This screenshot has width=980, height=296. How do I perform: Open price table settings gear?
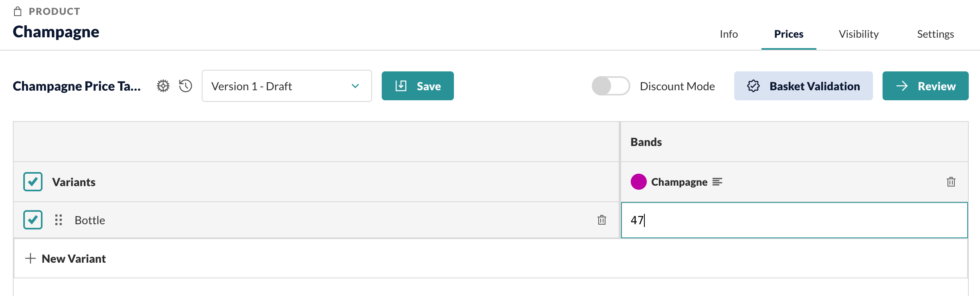coord(163,86)
